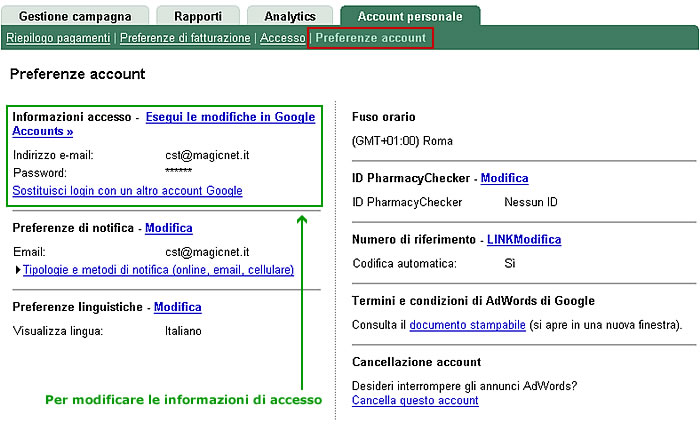The image size is (700, 430).
Task: Click the Codifica automatica Si value
Action: click(x=510, y=263)
